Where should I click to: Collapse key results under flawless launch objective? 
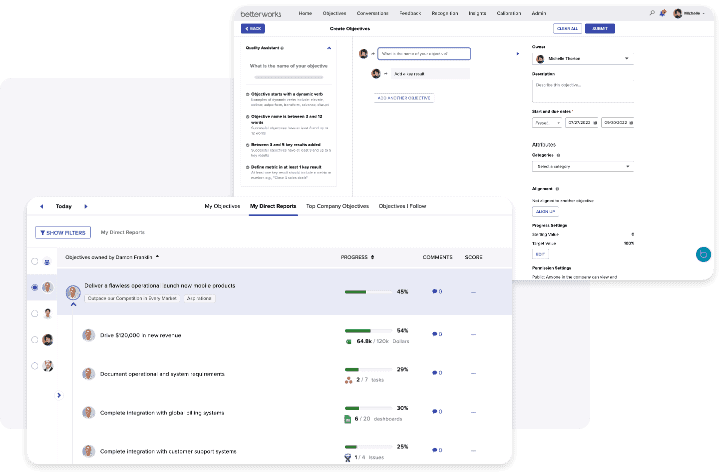pos(73,304)
